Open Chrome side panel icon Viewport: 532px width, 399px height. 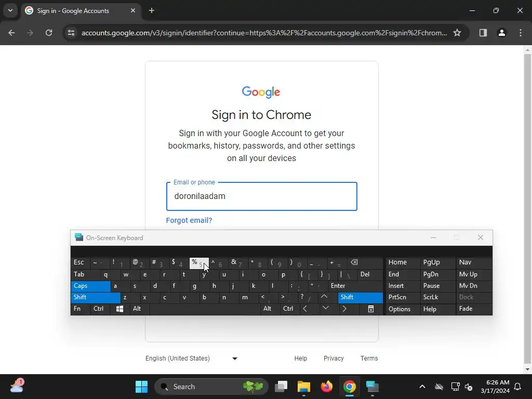click(x=483, y=33)
